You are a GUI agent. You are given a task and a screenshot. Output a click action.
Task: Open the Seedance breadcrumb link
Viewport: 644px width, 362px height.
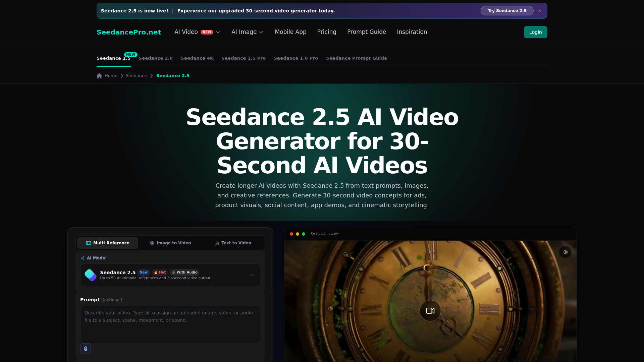pos(136,76)
